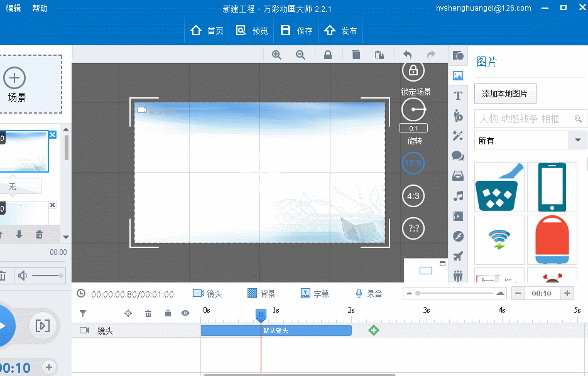Screen dimensions: 588x376
Task: Paste object icon in toolbar
Action: point(379,55)
